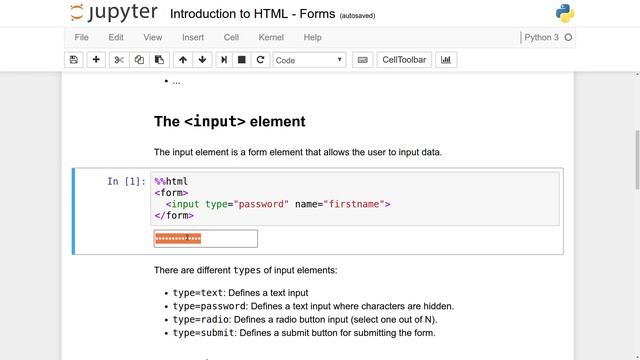Click the CellToolbar button

point(404,60)
